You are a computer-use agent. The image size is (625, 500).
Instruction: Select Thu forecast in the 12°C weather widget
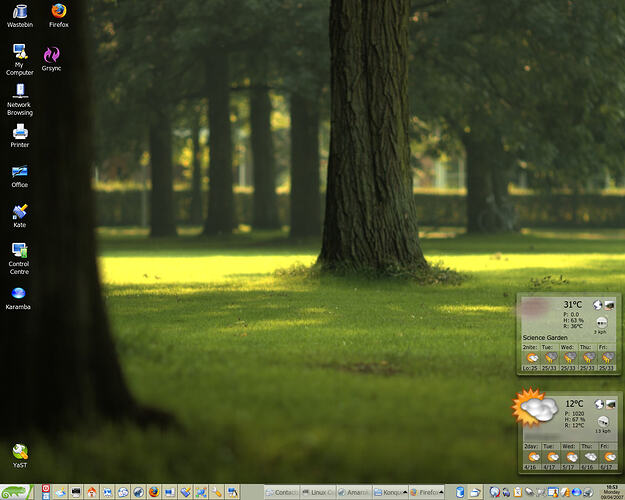point(590,457)
